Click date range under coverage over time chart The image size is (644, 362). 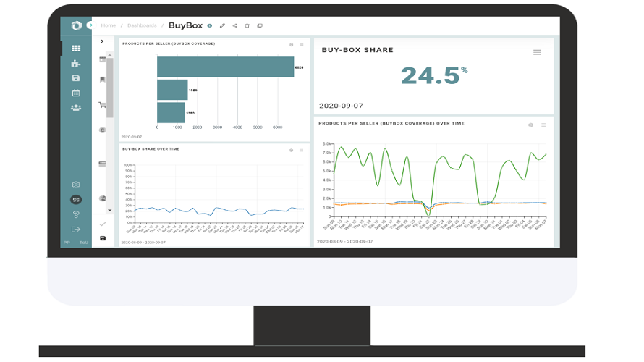pyautogui.click(x=344, y=242)
